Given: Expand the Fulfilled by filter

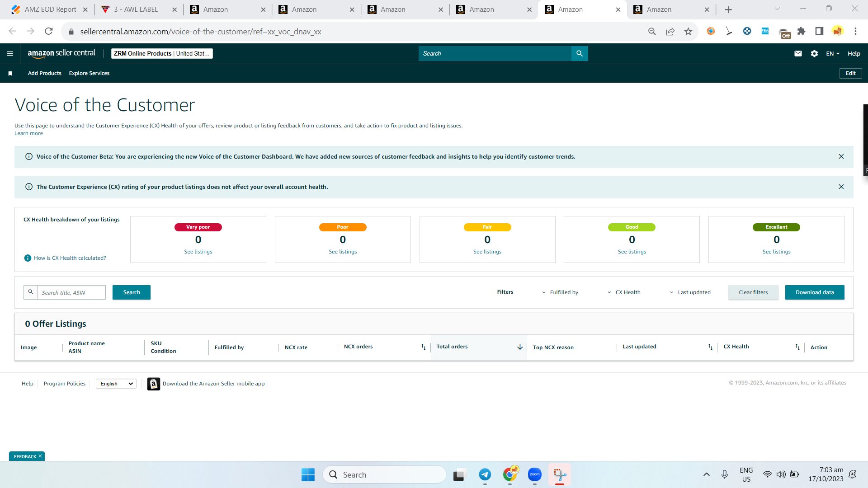Looking at the screenshot, I should tap(560, 292).
